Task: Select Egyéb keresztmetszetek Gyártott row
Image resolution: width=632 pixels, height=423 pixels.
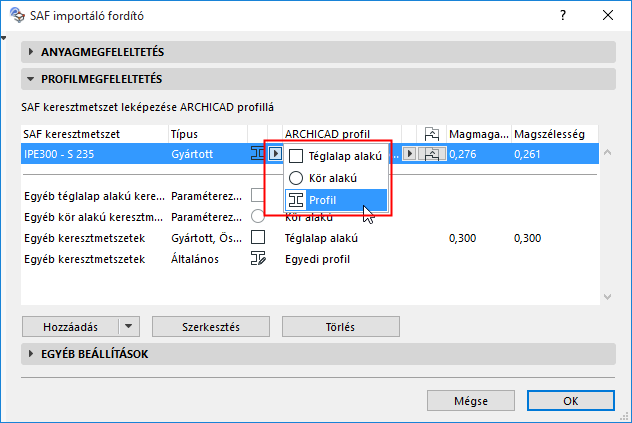Action: (310, 238)
